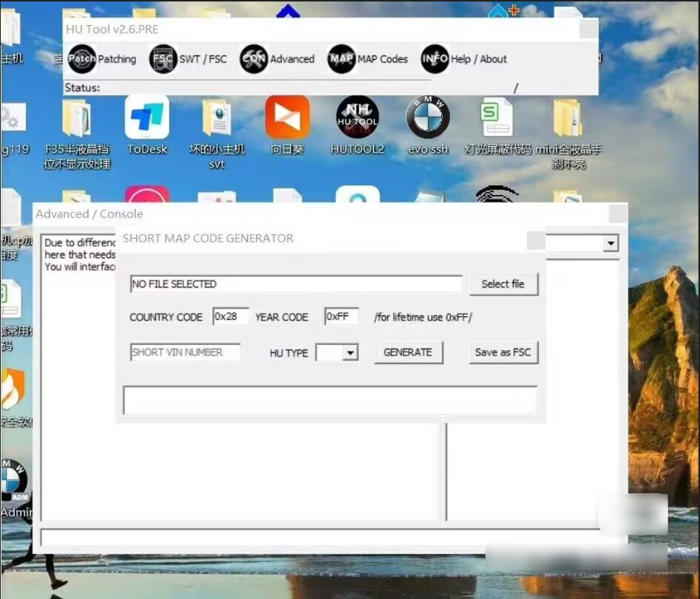Click the generated code output box
The image size is (700, 599).
tap(330, 400)
